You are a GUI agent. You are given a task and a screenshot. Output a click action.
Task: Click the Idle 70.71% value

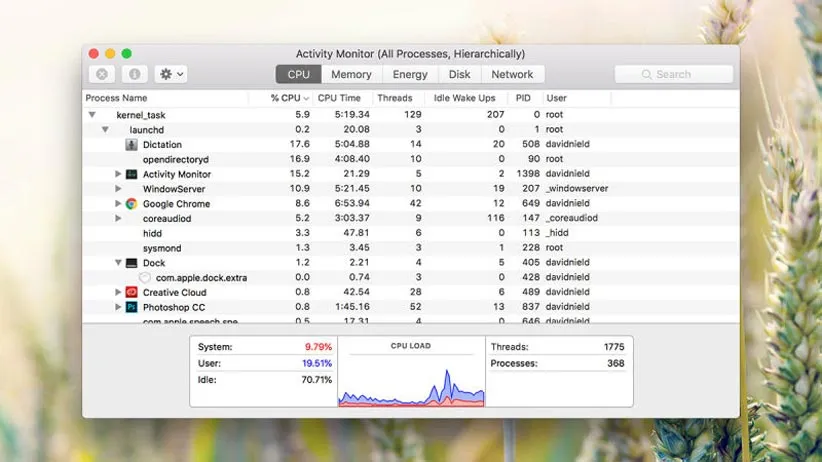tap(317, 380)
